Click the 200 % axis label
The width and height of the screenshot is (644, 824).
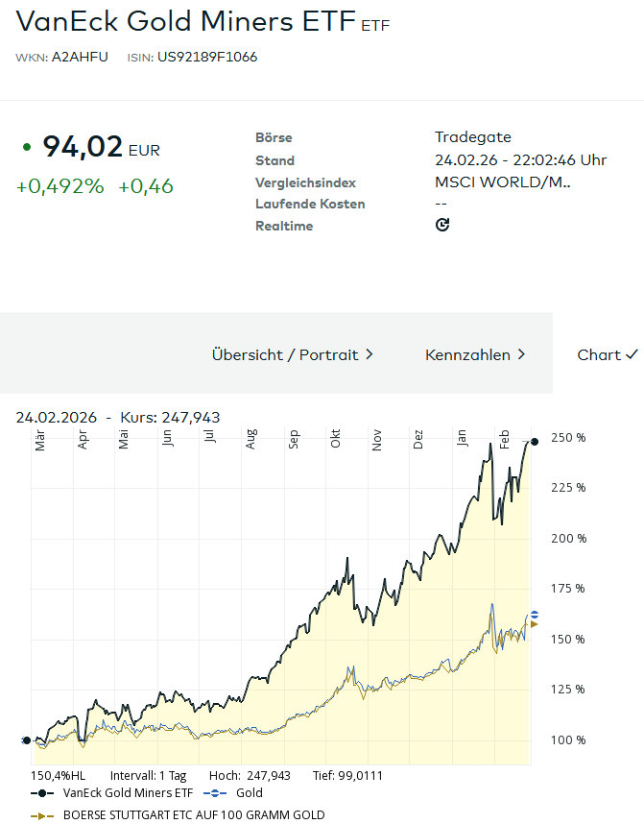pyautogui.click(x=568, y=539)
